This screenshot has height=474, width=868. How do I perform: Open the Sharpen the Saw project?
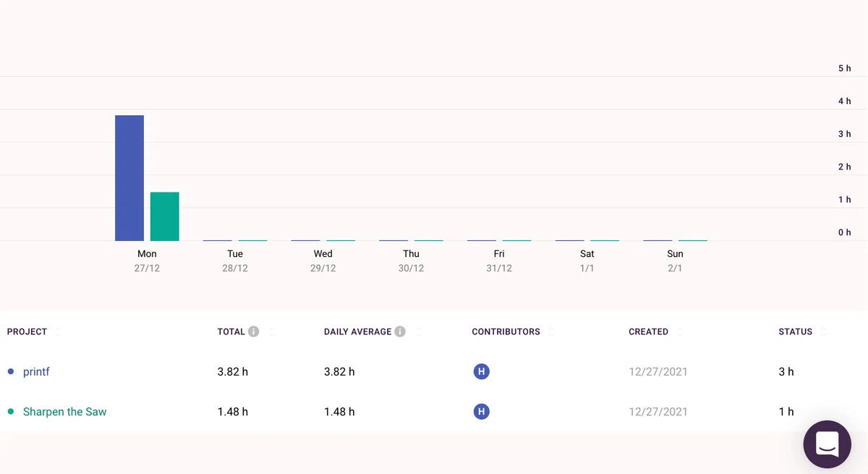pos(64,412)
